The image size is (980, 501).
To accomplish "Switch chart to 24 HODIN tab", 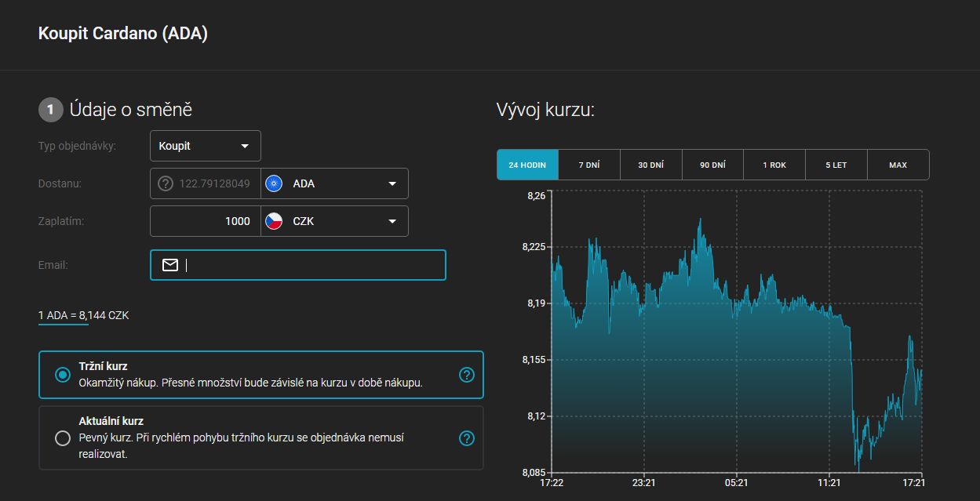I will 527,165.
